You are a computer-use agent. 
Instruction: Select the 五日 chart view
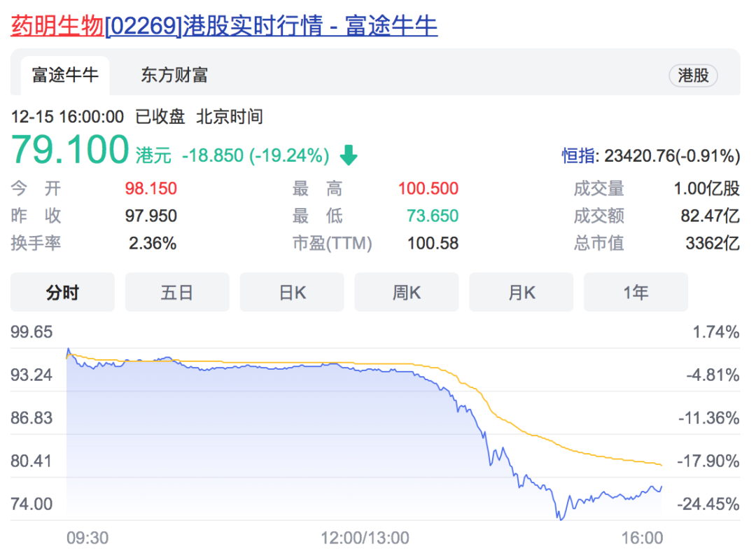pos(177,292)
